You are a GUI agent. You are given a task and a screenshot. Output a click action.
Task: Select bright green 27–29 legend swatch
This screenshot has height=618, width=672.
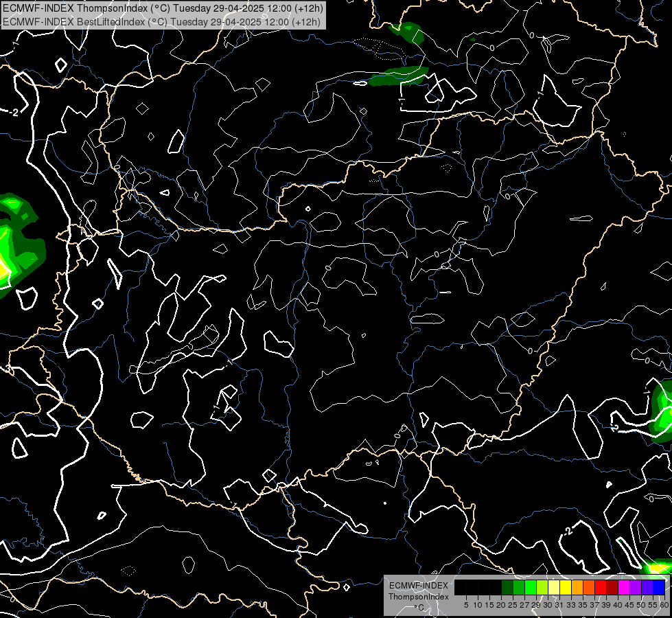[x=531, y=587]
